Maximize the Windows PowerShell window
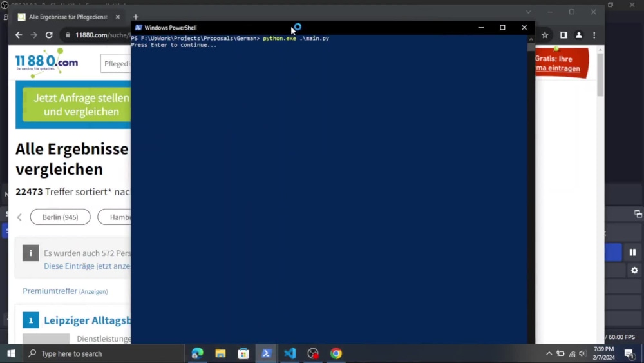 (502, 28)
